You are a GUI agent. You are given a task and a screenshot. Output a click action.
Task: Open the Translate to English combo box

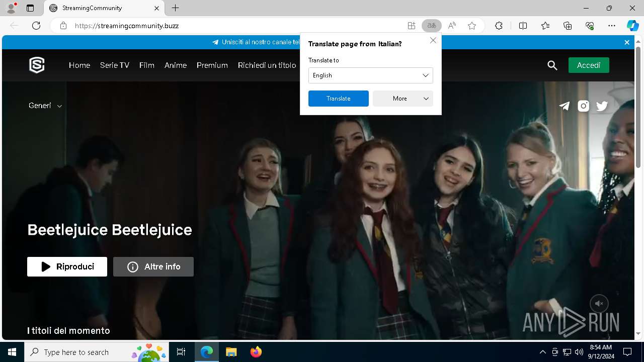coord(371,75)
